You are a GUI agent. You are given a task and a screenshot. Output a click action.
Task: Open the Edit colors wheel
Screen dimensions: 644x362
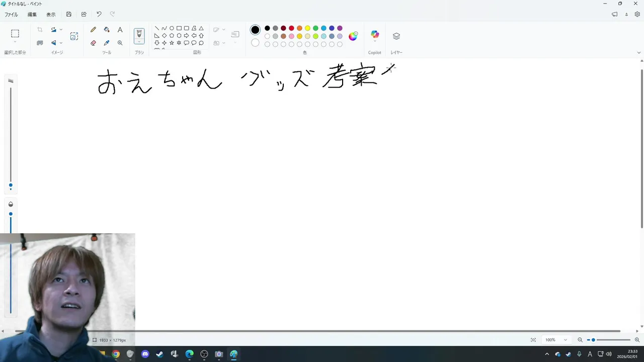(353, 36)
